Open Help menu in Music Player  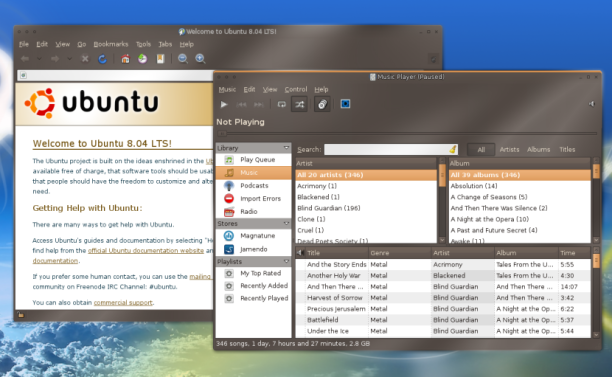click(321, 89)
